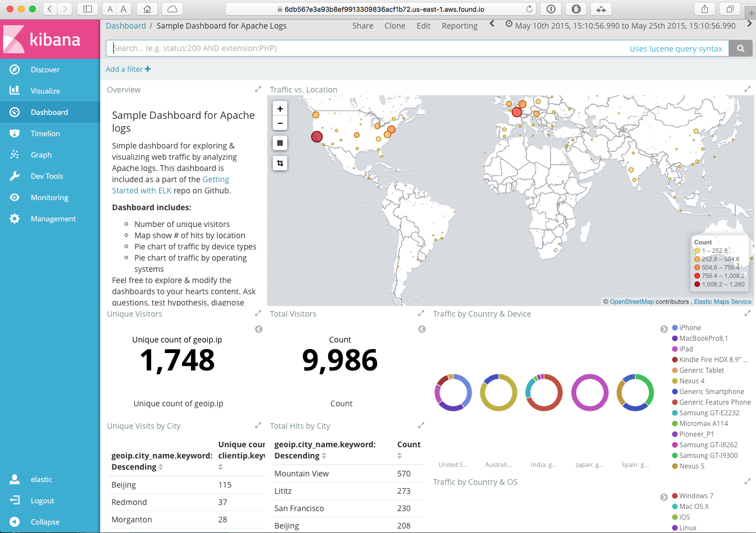The height and width of the screenshot is (533, 756).
Task: Click the Dashboard breadcrumb link
Action: click(x=126, y=26)
